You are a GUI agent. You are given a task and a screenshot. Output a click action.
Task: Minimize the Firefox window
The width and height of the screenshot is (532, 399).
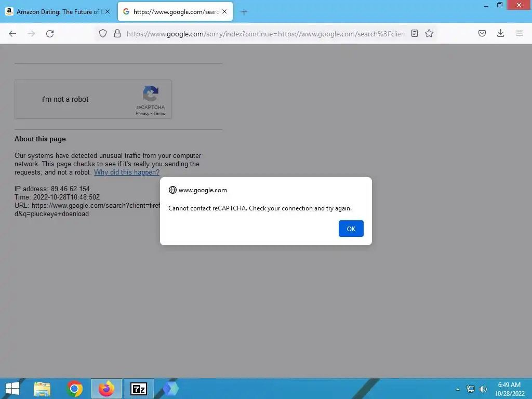coord(486,5)
